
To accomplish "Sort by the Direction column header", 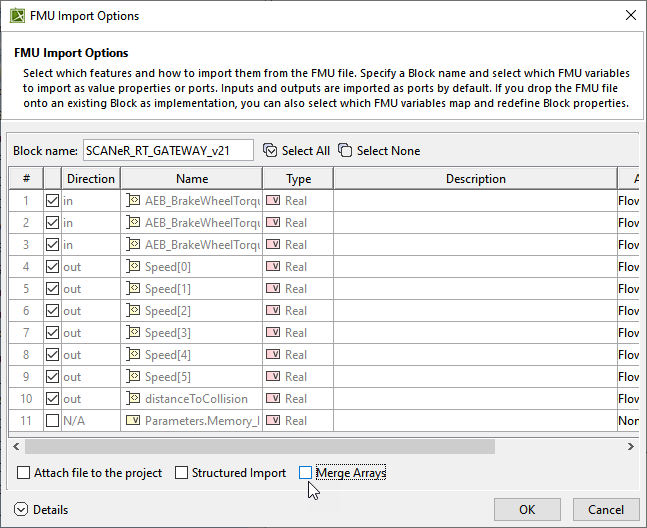I will tap(90, 179).
